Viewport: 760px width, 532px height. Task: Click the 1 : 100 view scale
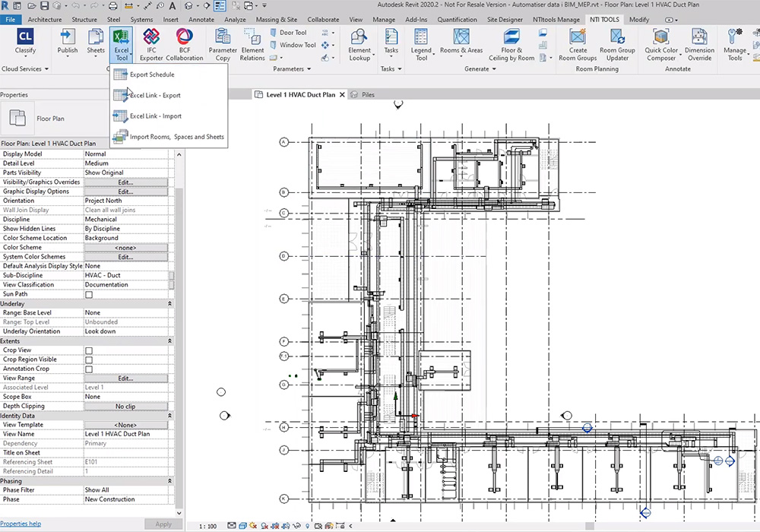click(208, 526)
